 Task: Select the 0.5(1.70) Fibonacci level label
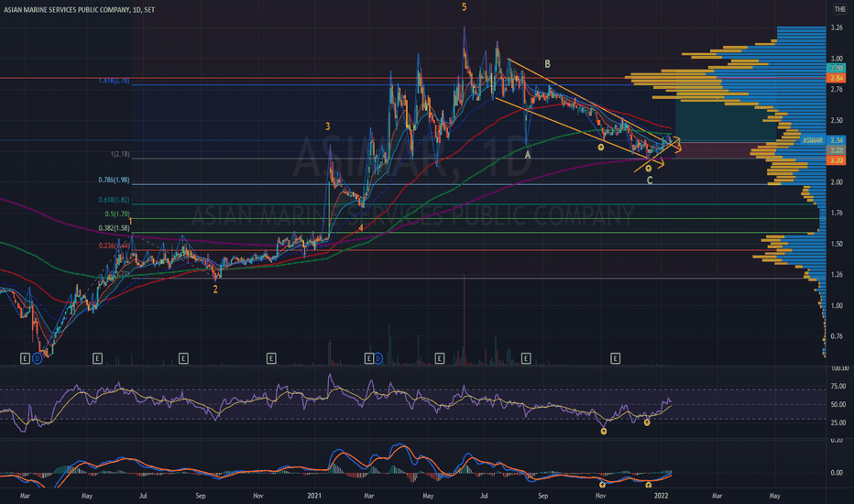tap(117, 214)
